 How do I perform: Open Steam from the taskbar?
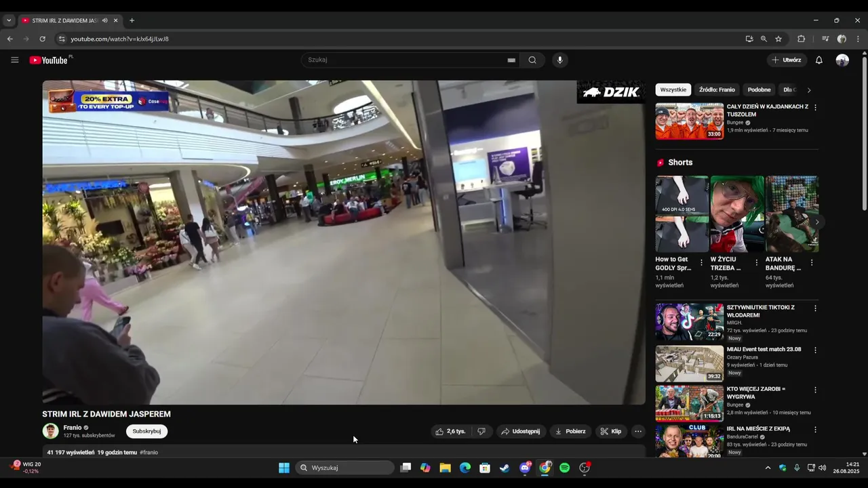tap(505, 468)
